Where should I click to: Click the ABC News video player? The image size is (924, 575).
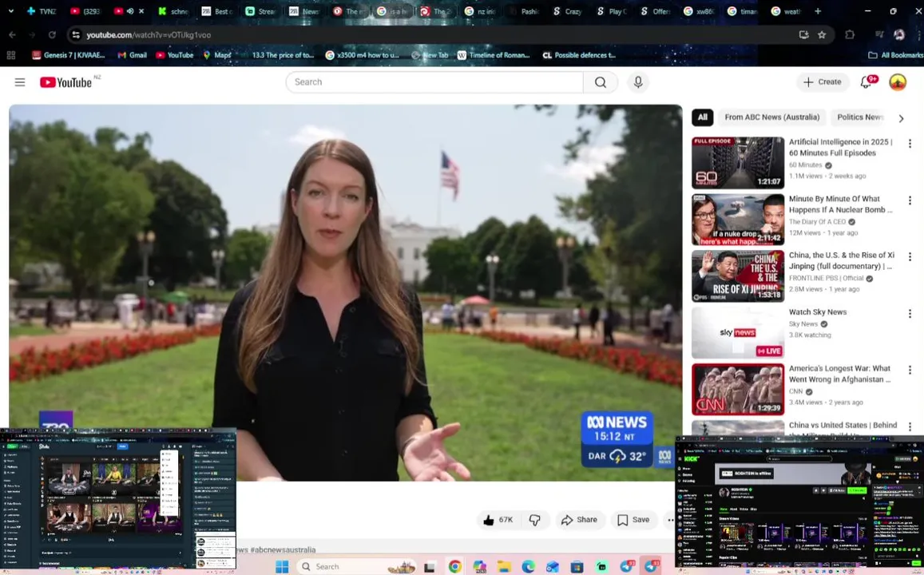click(x=345, y=293)
